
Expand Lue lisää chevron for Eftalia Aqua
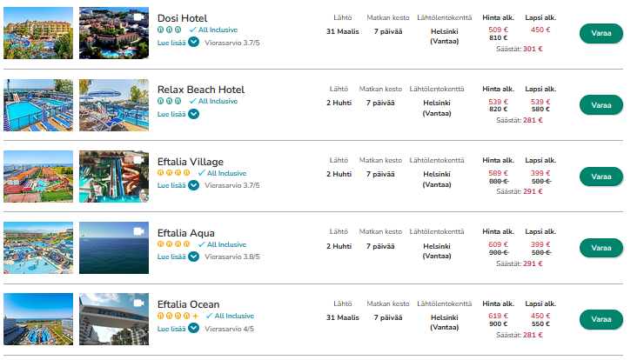pos(194,257)
